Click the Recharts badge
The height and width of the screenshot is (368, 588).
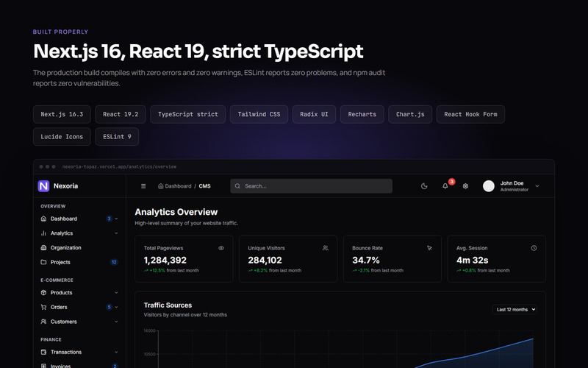pyautogui.click(x=362, y=114)
